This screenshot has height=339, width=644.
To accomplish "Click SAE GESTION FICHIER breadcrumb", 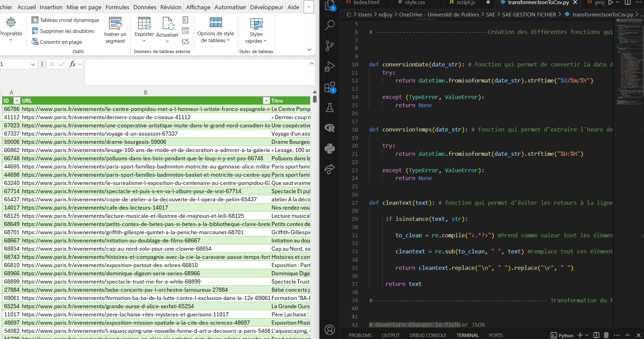I will [x=529, y=14].
